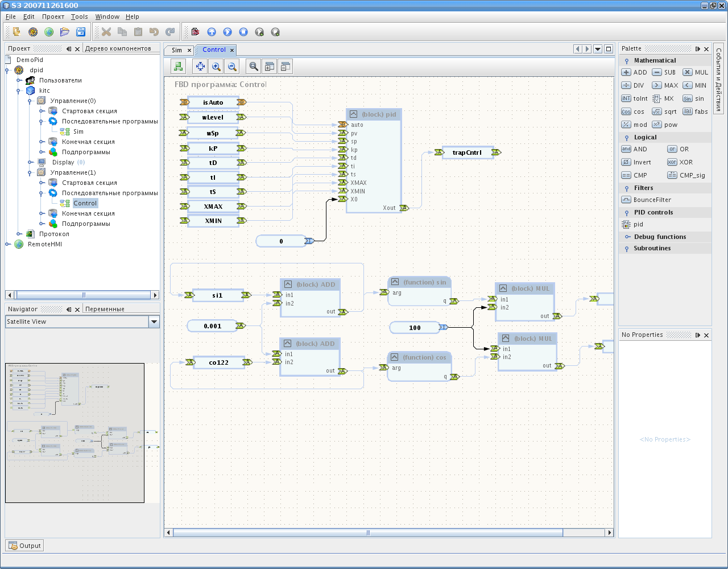Toggle collapse on the cos function block

pos(395,357)
